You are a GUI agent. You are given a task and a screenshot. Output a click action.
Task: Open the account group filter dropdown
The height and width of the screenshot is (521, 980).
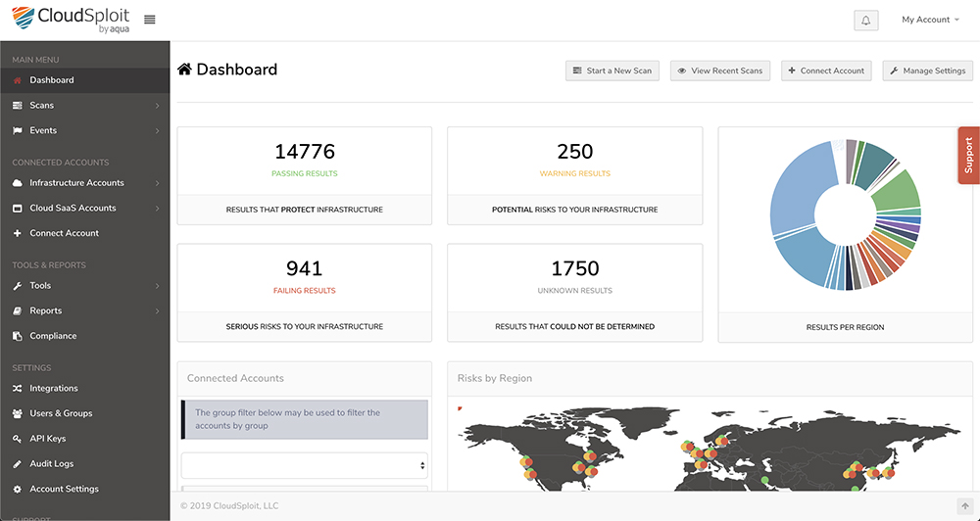click(305, 465)
